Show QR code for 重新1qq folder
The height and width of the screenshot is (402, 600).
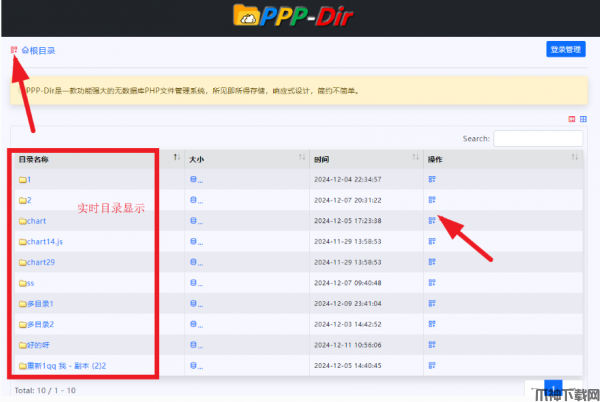(432, 365)
